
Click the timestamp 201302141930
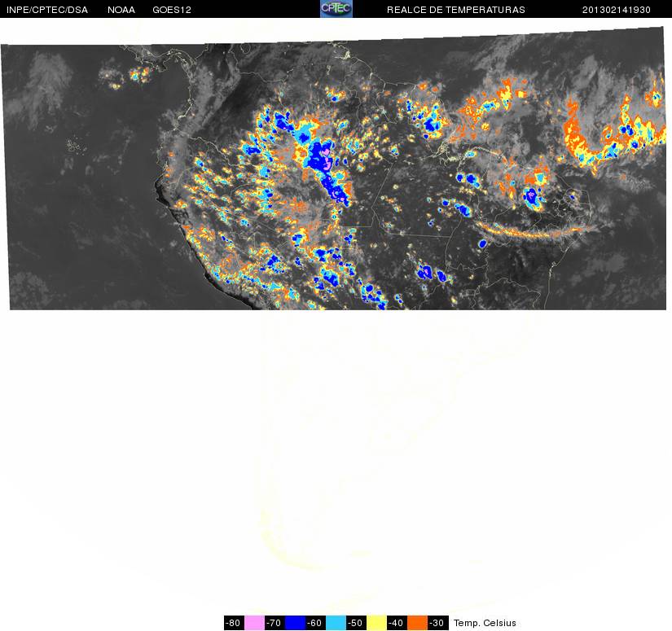pos(617,10)
